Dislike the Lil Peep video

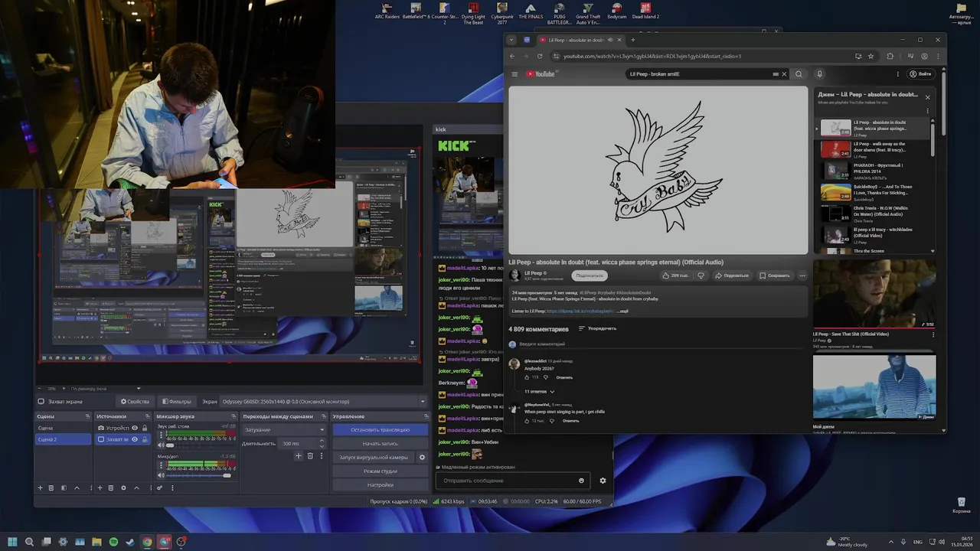point(700,275)
